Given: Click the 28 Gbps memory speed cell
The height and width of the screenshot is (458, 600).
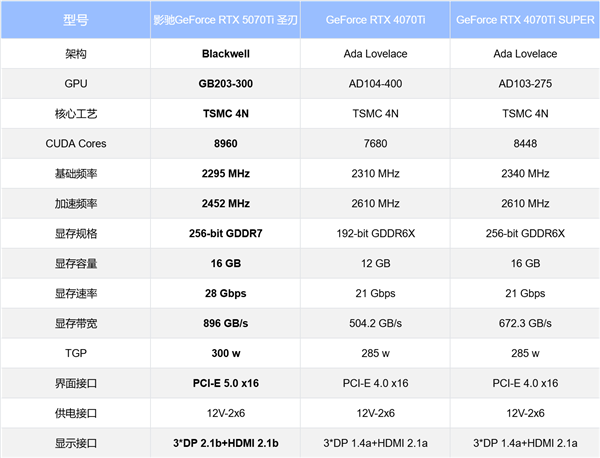Looking at the screenshot, I should [225, 293].
